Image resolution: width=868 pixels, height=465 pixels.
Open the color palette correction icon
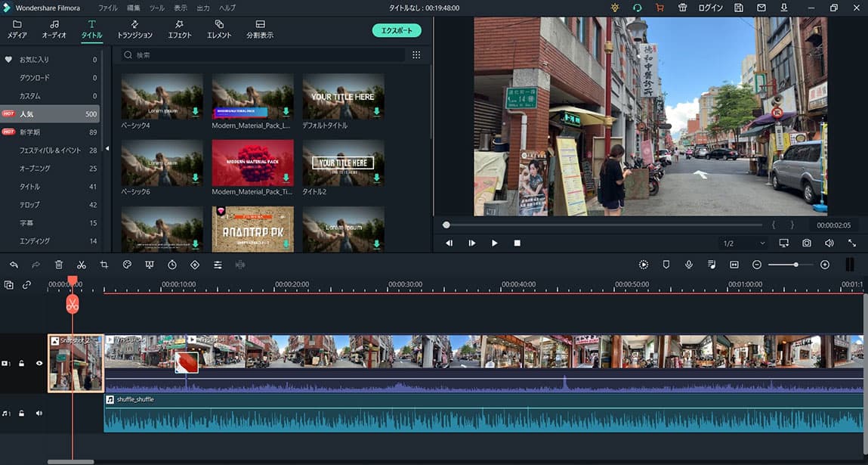pos(127,265)
